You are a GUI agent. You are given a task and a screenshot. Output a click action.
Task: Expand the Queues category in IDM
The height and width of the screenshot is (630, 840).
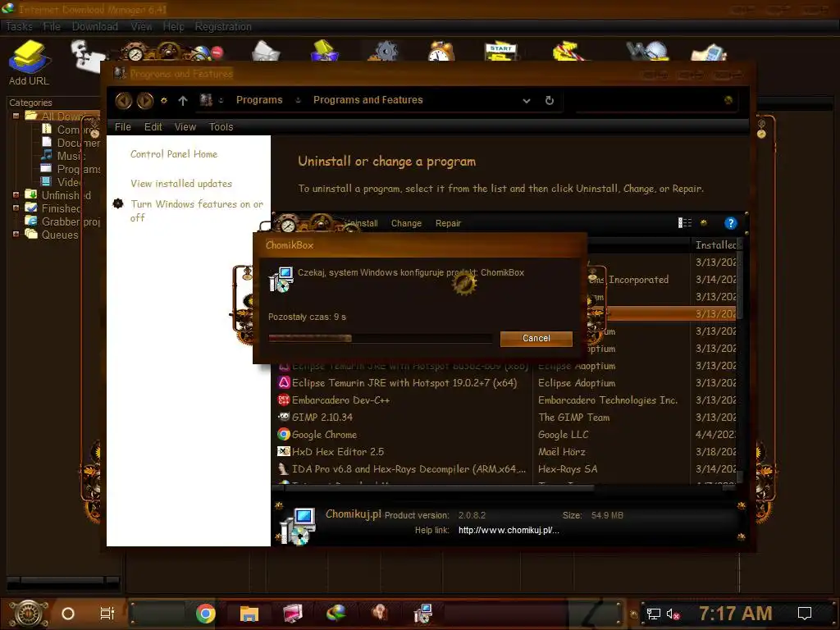coord(16,234)
